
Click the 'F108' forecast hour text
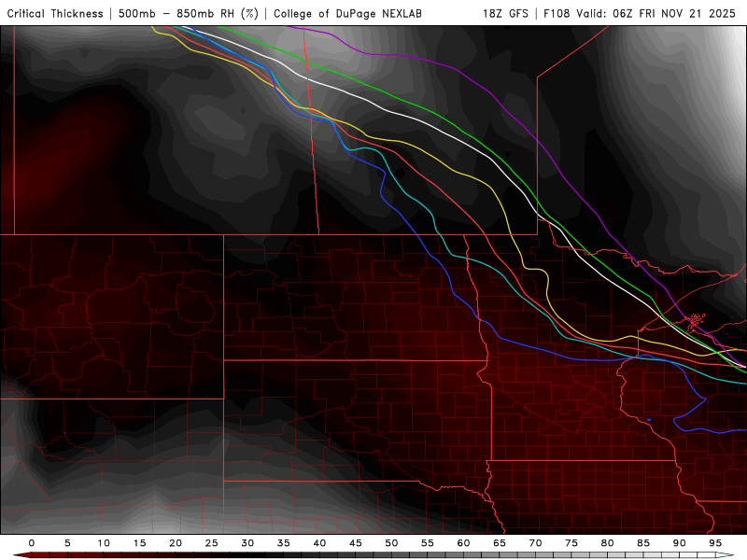tap(557, 13)
